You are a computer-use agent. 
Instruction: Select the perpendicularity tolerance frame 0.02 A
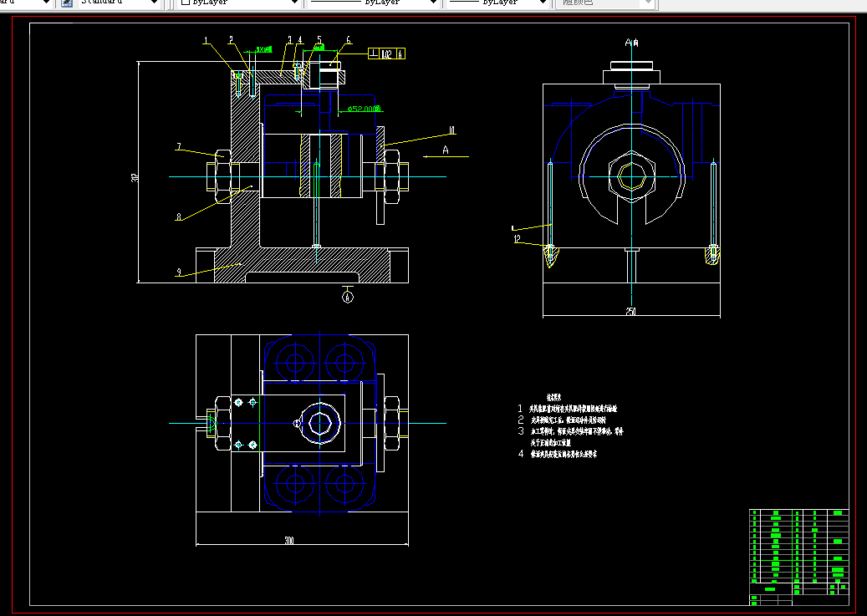coord(387,53)
